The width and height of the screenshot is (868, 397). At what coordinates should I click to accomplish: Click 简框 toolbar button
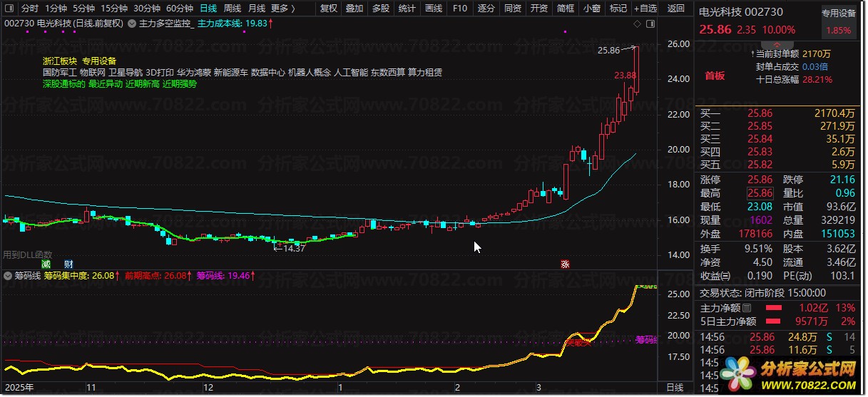(565, 9)
